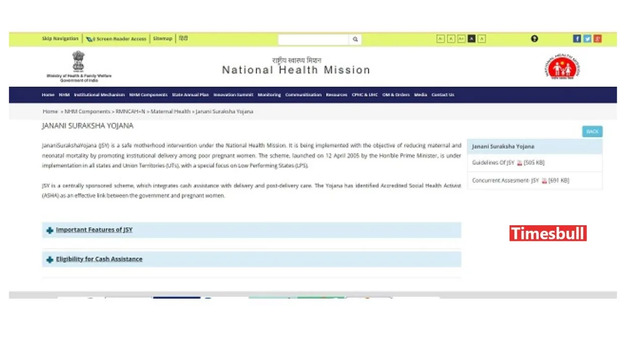Decrease font size with A- button
Screen dimensions: 644x362
[440, 39]
